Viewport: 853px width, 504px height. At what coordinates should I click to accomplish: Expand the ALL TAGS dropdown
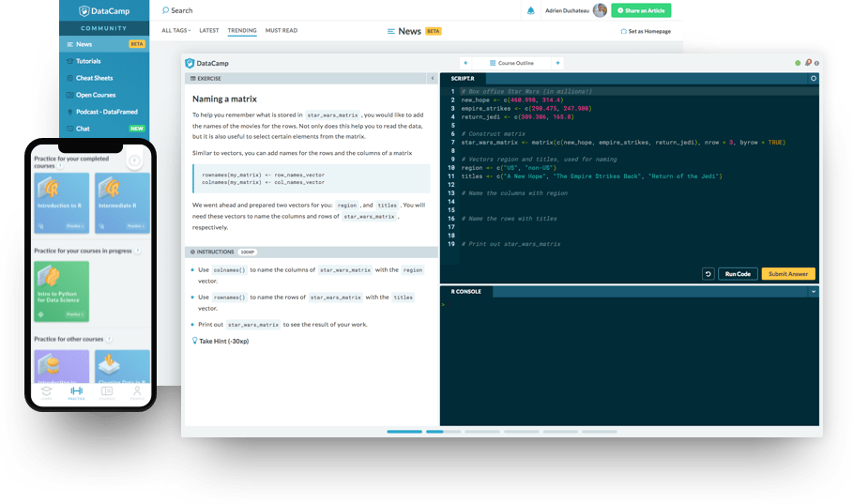coord(175,30)
